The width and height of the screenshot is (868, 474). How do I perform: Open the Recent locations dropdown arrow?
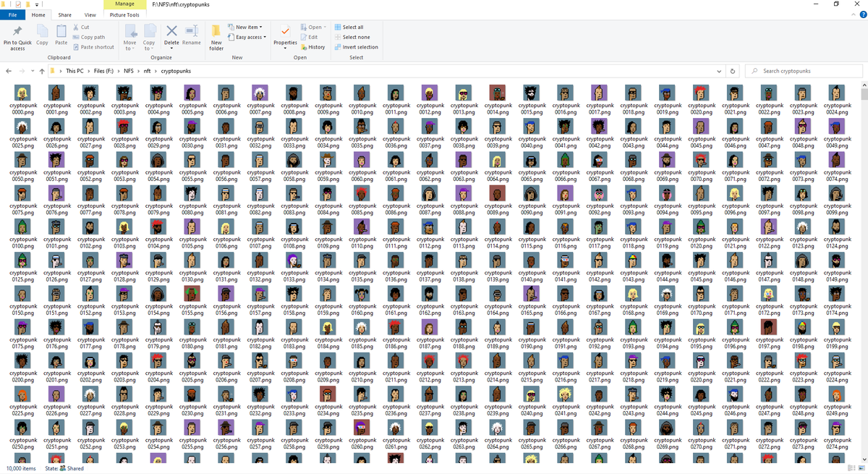pyautogui.click(x=33, y=71)
